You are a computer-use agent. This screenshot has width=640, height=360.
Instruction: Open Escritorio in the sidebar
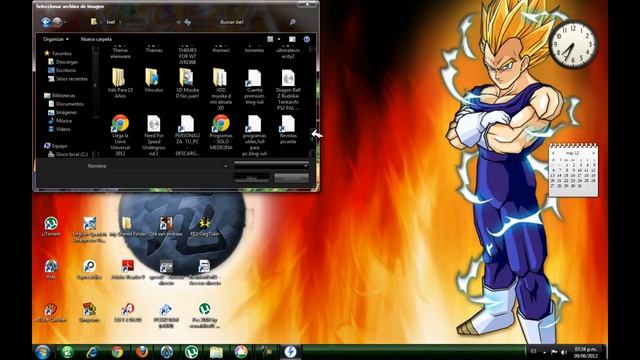tap(62, 70)
